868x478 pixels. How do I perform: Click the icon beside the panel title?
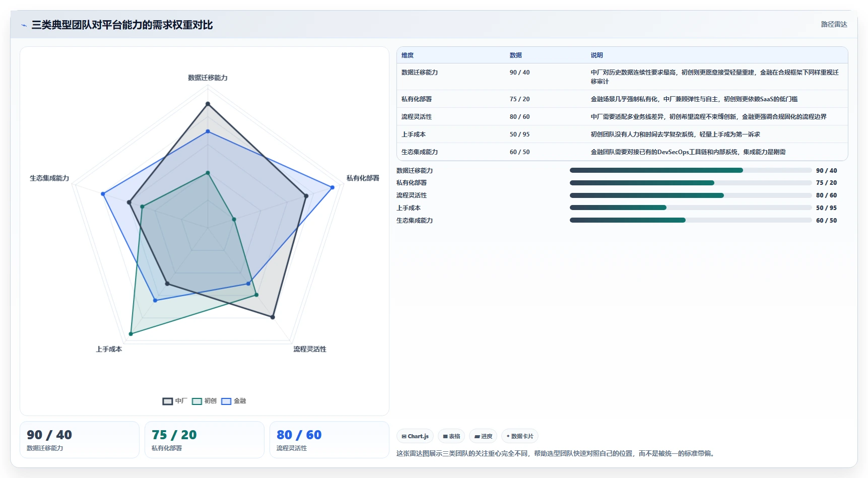click(x=24, y=25)
